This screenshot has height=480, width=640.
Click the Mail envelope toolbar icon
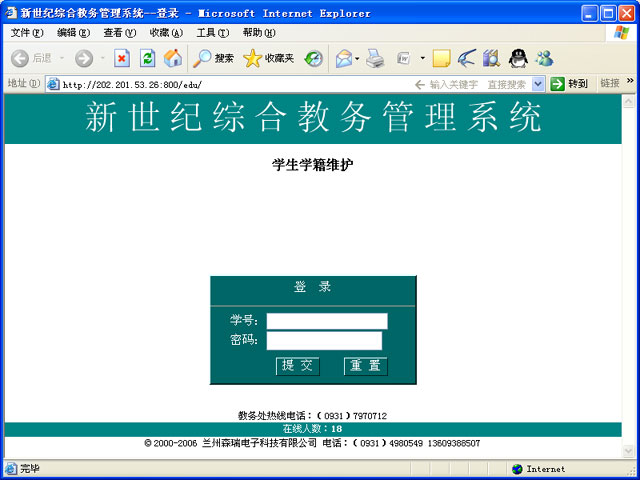[x=344, y=59]
